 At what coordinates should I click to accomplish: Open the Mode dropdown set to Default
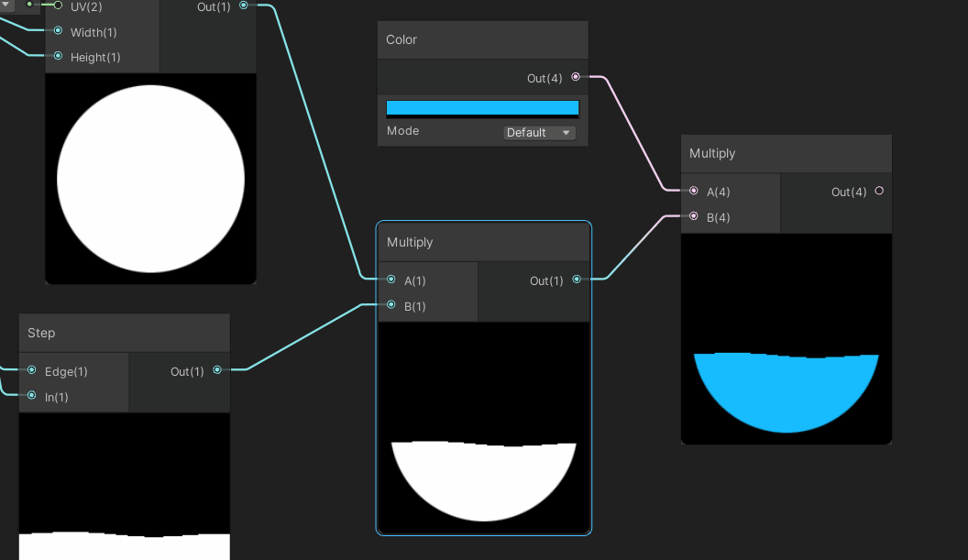click(x=539, y=133)
